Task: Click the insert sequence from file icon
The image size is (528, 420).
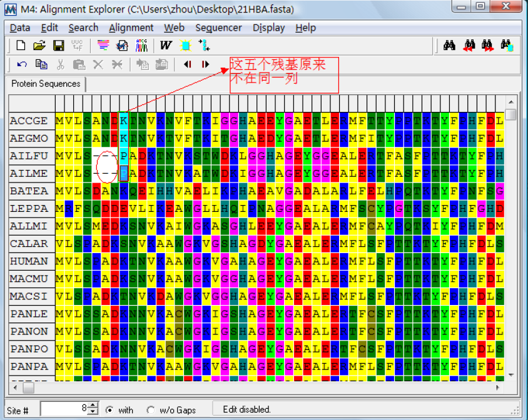Action: point(143,64)
